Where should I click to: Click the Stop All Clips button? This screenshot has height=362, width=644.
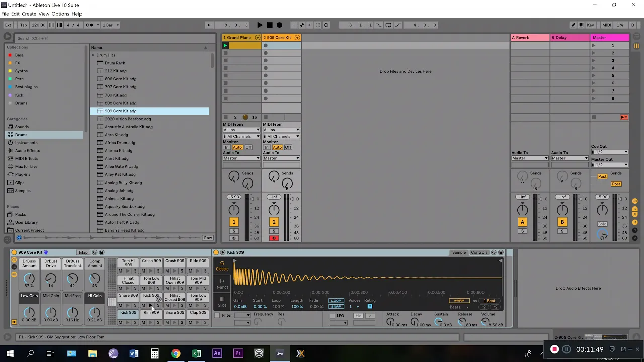coord(594,117)
